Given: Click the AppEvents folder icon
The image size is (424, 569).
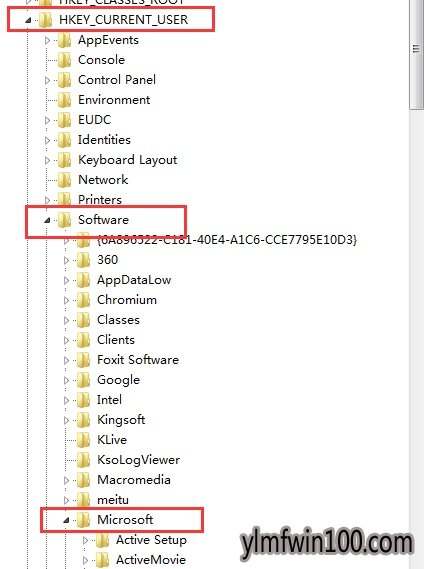Looking at the screenshot, I should 65,40.
